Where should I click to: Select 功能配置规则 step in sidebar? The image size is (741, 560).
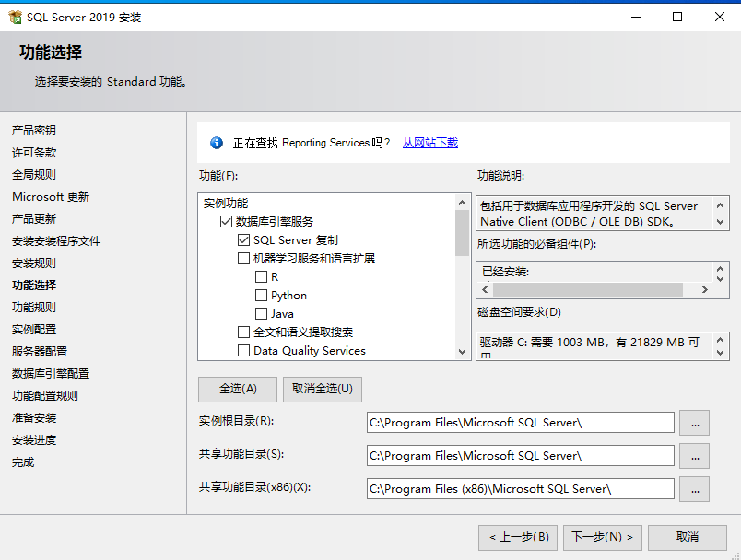(x=45, y=396)
